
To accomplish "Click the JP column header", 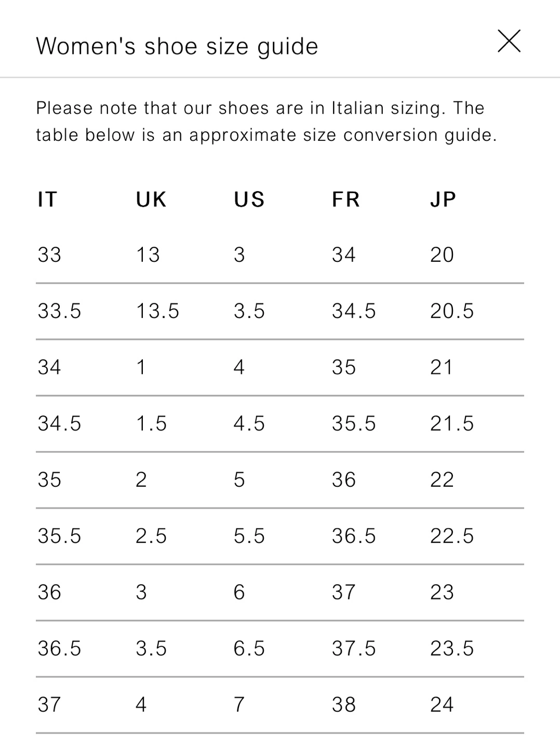I will click(443, 199).
